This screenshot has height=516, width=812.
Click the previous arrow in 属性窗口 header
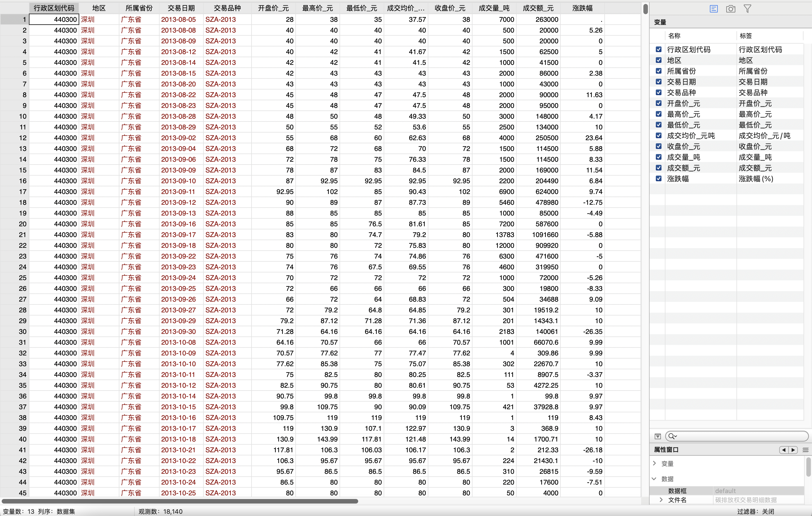tap(784, 450)
